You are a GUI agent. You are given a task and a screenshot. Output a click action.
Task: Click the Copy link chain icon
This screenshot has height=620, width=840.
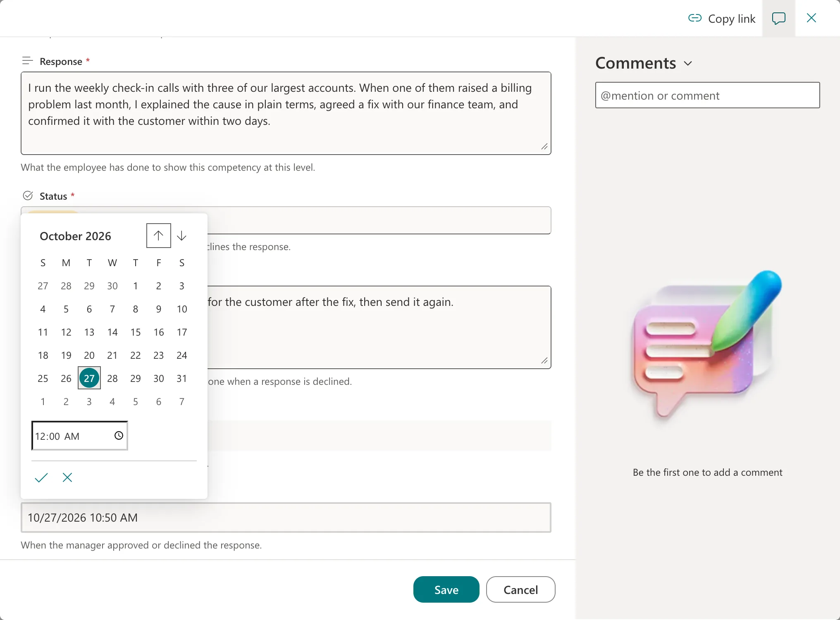click(x=694, y=18)
